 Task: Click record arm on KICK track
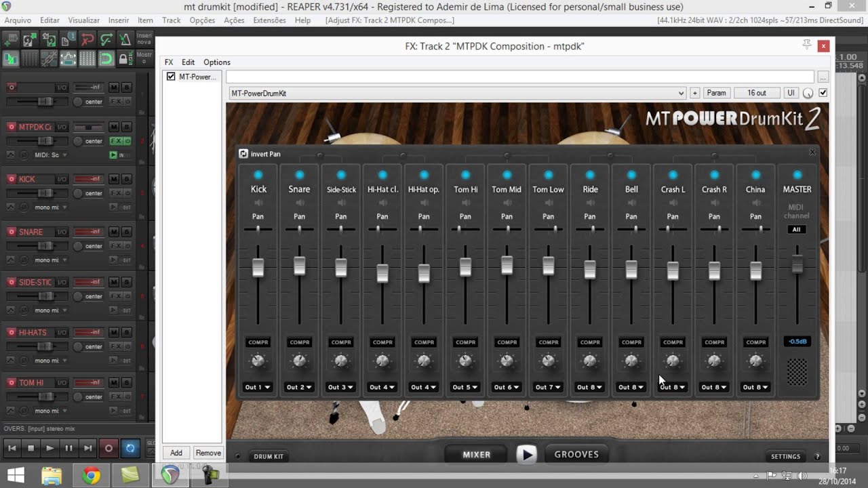click(x=12, y=179)
